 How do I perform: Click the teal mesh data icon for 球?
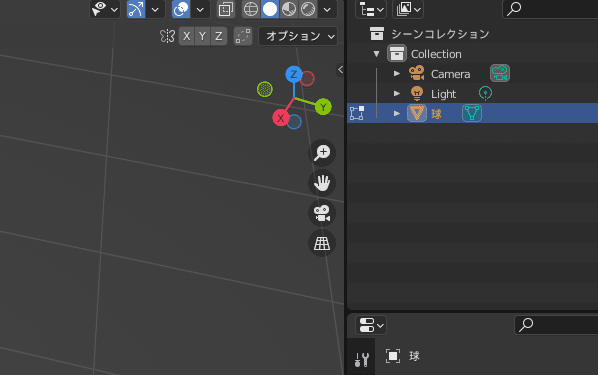pyautogui.click(x=472, y=113)
